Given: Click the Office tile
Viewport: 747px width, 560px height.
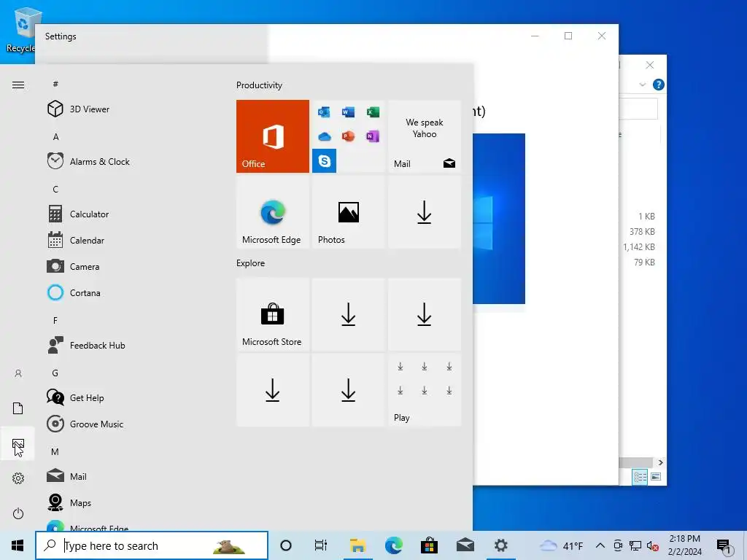Looking at the screenshot, I should point(273,136).
